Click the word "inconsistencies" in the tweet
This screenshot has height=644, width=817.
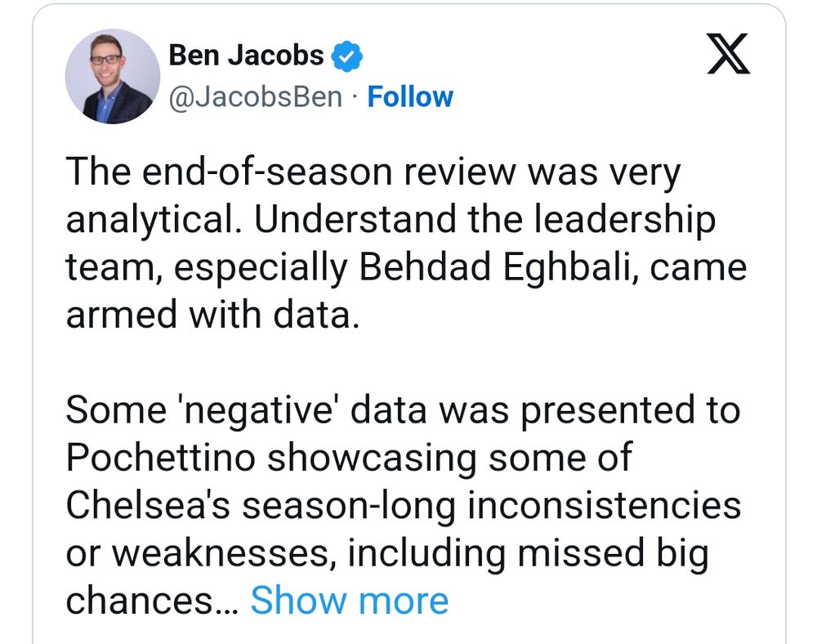(x=604, y=505)
